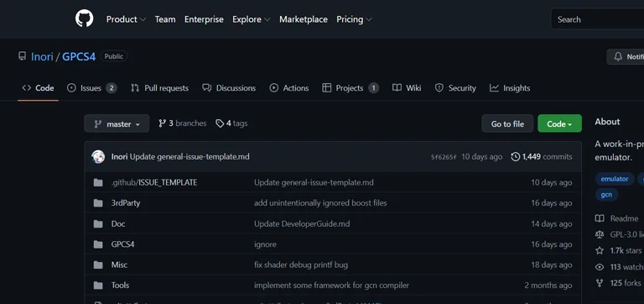The height and width of the screenshot is (304, 644).
Task: Open Enterprise in the header
Action: (204, 19)
